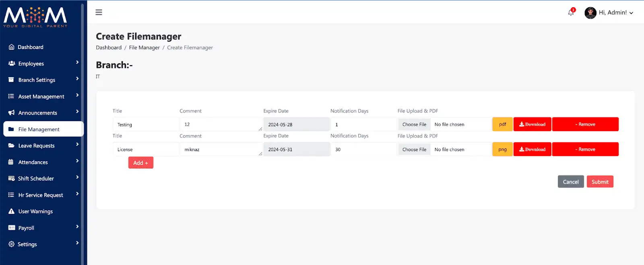This screenshot has width=644, height=265.
Task: Open notifications via the bell icon
Action: pyautogui.click(x=571, y=12)
